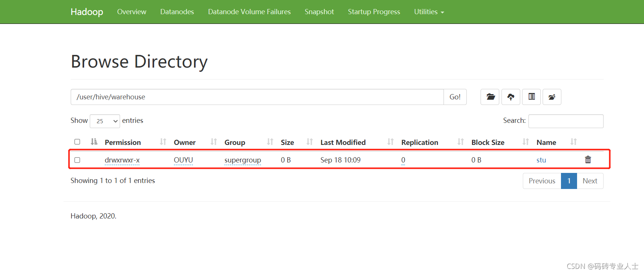Sort table by Last Modified arrows
644x273 pixels.
click(390, 142)
